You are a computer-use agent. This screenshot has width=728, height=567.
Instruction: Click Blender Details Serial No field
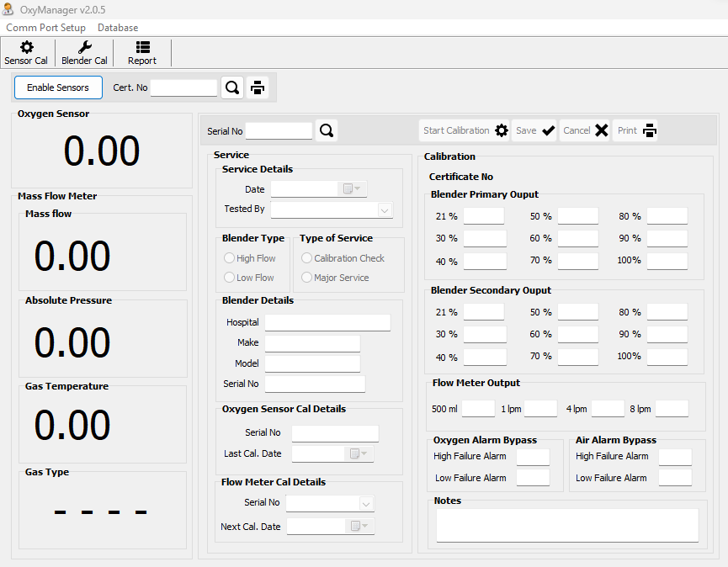pos(316,384)
